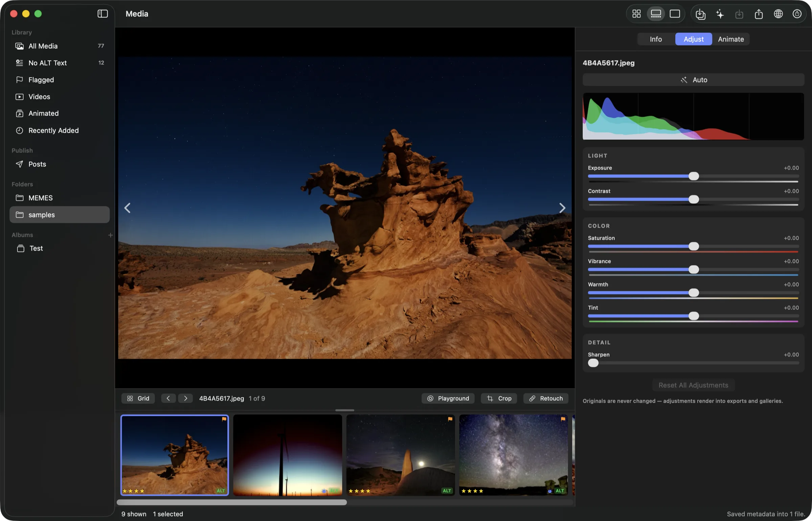Open the MEMES folder
Image resolution: width=812 pixels, height=521 pixels.
click(x=60, y=198)
